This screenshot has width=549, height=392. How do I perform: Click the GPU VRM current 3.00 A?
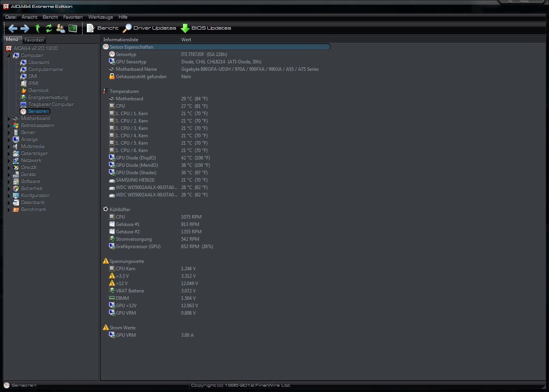[x=187, y=335]
